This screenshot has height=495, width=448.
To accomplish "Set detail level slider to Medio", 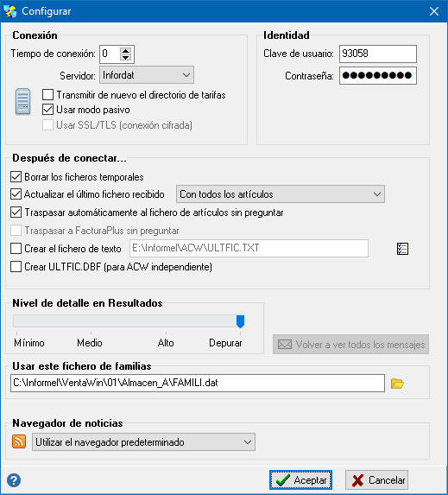I will point(91,321).
